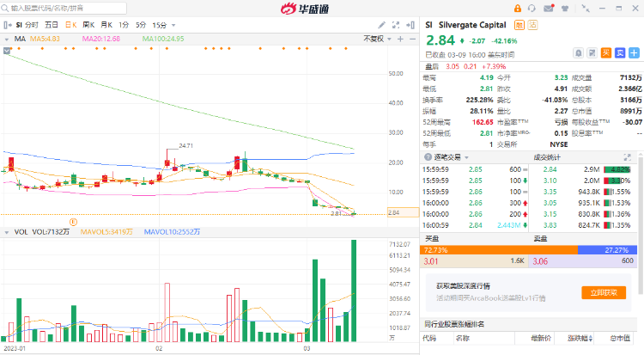The height and width of the screenshot is (355, 644).
Task: Switch to the 15分 chart interval
Action: (160, 25)
